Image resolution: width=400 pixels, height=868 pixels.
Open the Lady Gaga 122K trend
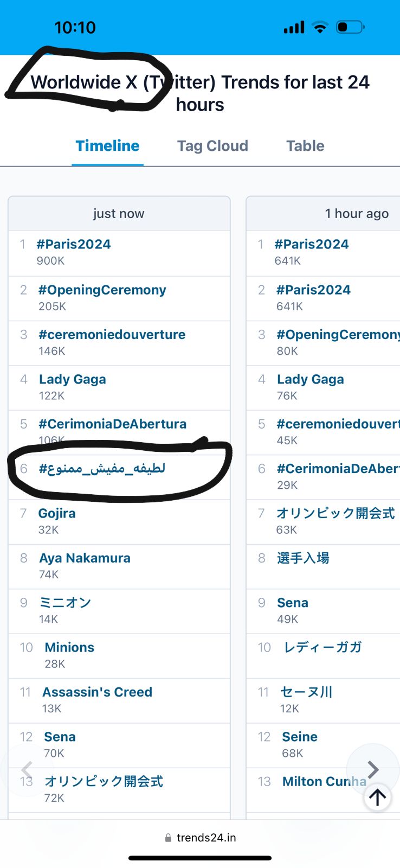point(73,380)
